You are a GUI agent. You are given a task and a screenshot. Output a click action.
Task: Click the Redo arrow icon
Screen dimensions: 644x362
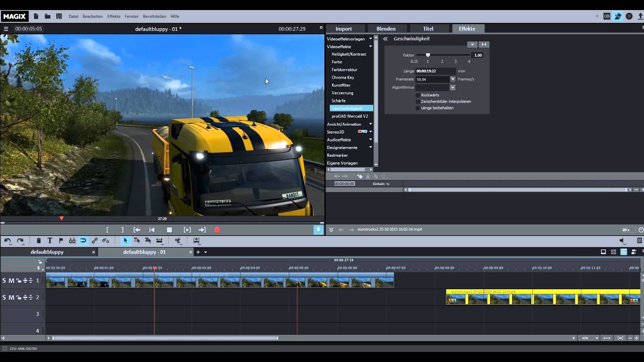tap(21, 241)
